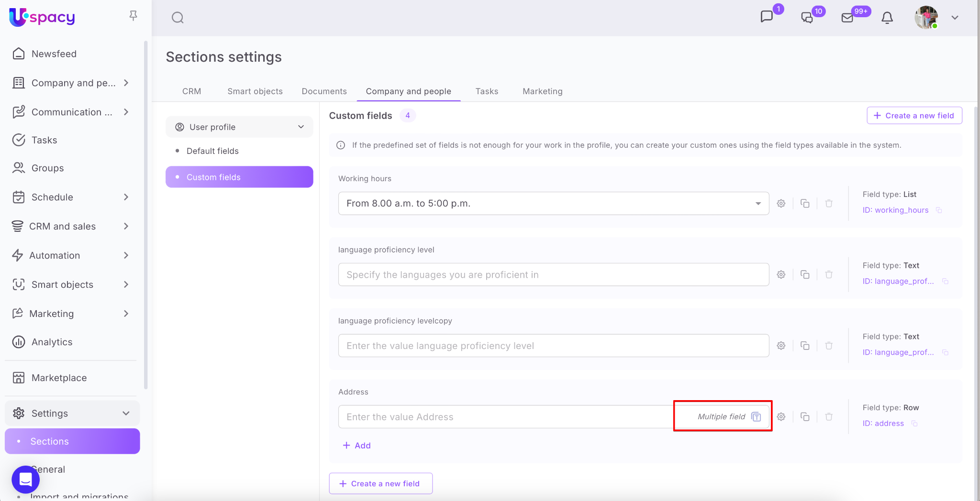This screenshot has height=501, width=980.
Task: Open user account menu chevron
Action: [x=955, y=18]
